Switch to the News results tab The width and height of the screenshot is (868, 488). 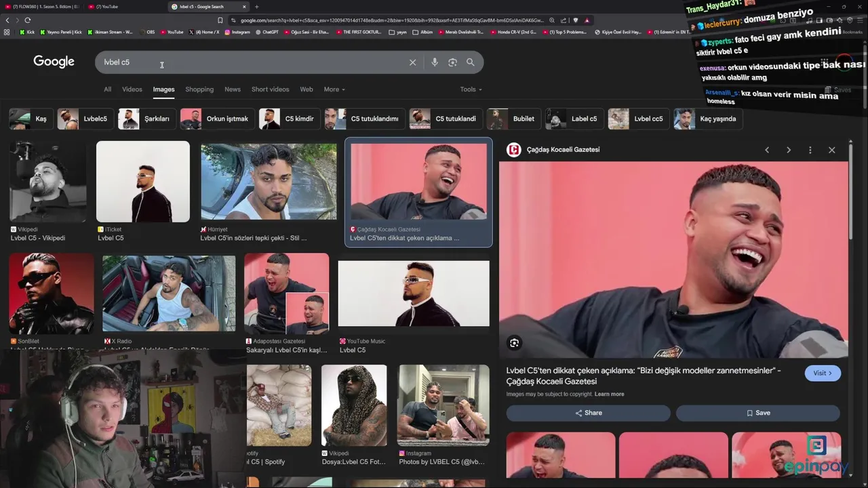tap(233, 89)
